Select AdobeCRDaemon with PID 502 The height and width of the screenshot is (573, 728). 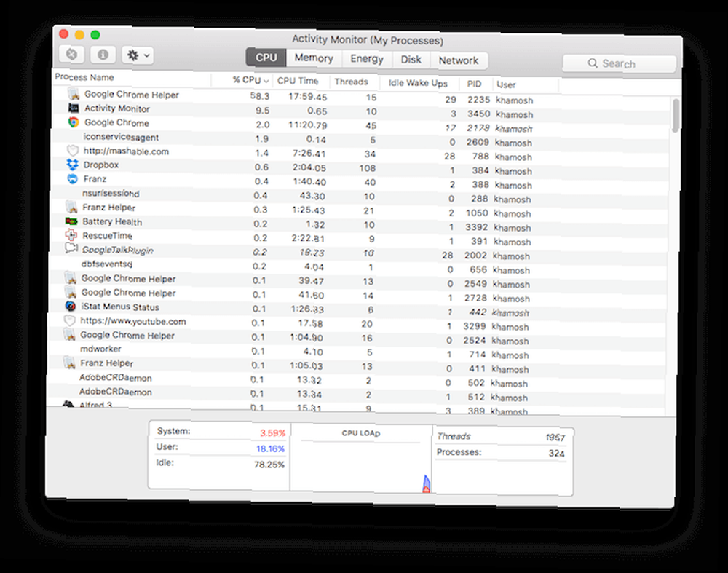357,380
